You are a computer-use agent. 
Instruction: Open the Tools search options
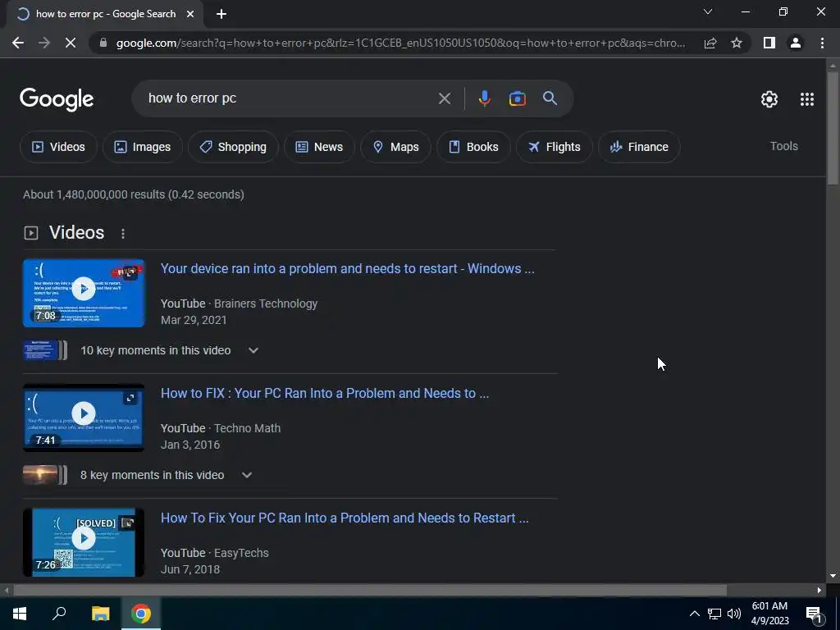783,146
